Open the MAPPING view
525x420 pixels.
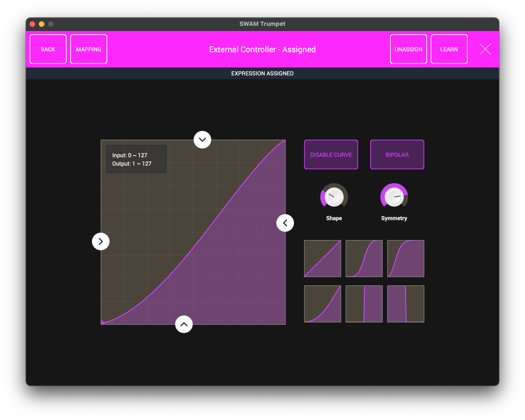[x=88, y=49]
